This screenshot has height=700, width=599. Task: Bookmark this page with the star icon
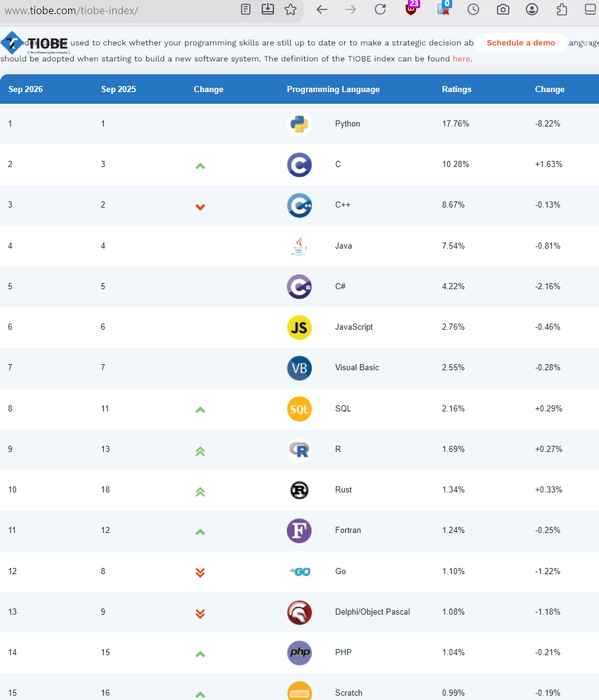point(291,9)
